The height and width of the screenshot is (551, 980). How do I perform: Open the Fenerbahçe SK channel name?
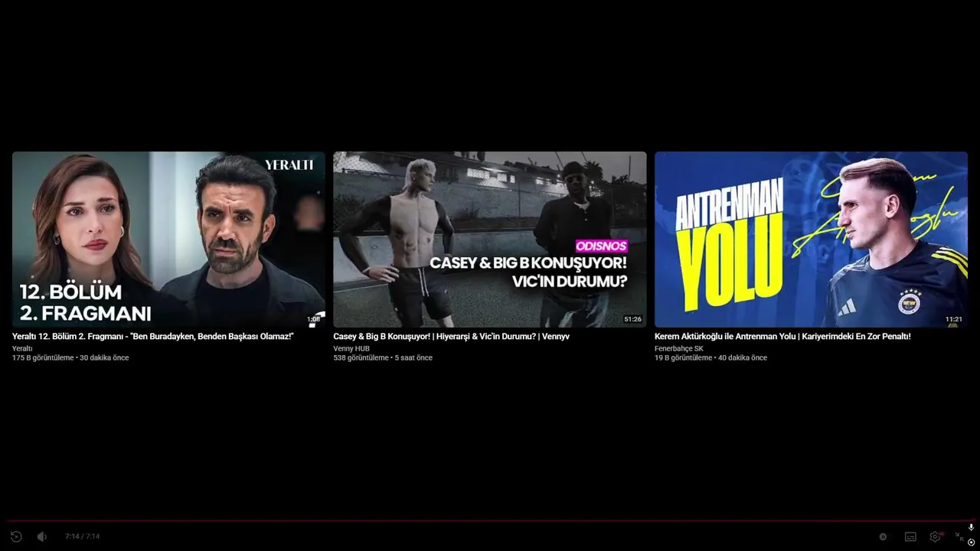tap(679, 349)
